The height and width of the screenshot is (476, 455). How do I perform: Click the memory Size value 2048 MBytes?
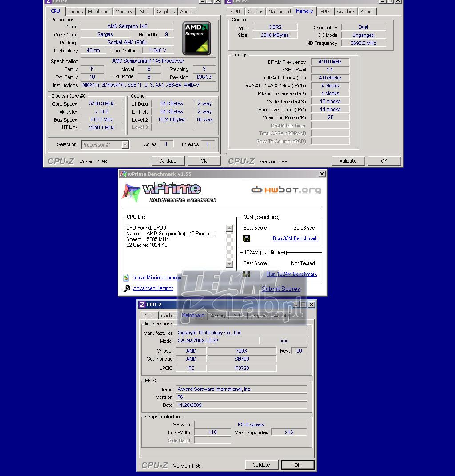pos(275,35)
